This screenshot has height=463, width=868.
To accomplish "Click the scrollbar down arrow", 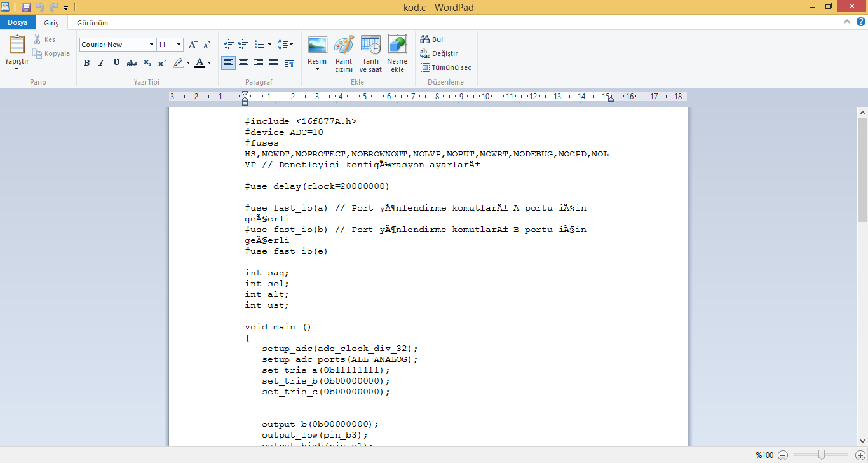I will coord(862,441).
